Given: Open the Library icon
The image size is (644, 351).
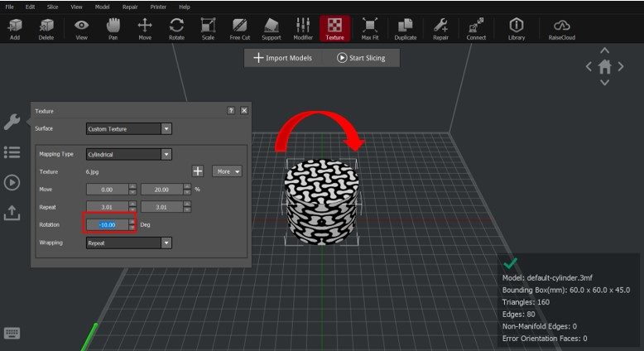Looking at the screenshot, I should pyautogui.click(x=517, y=29).
